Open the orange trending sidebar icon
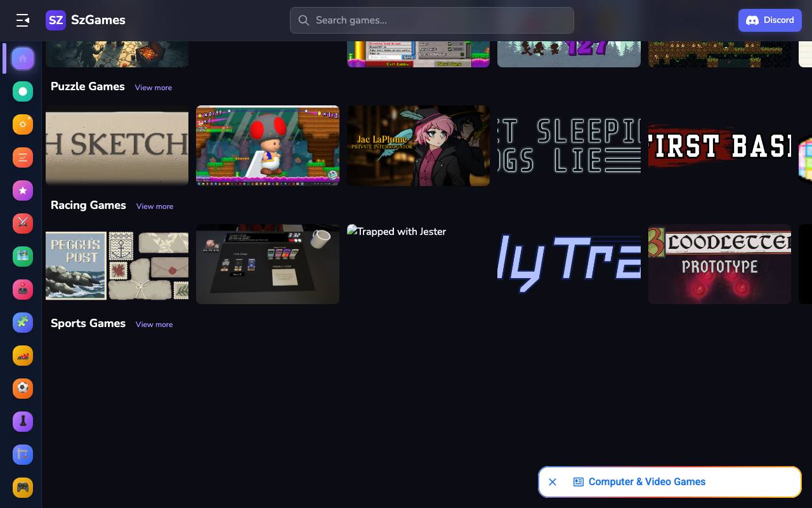812x508 pixels. pyautogui.click(x=23, y=157)
